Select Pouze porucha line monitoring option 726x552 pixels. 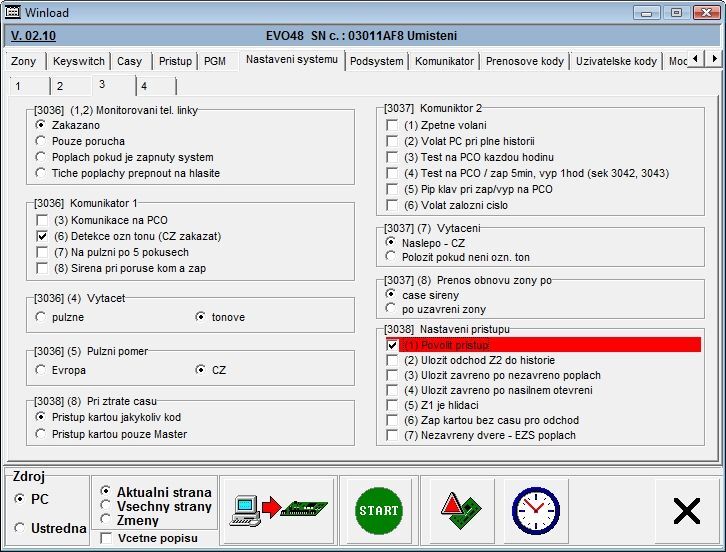(41, 141)
